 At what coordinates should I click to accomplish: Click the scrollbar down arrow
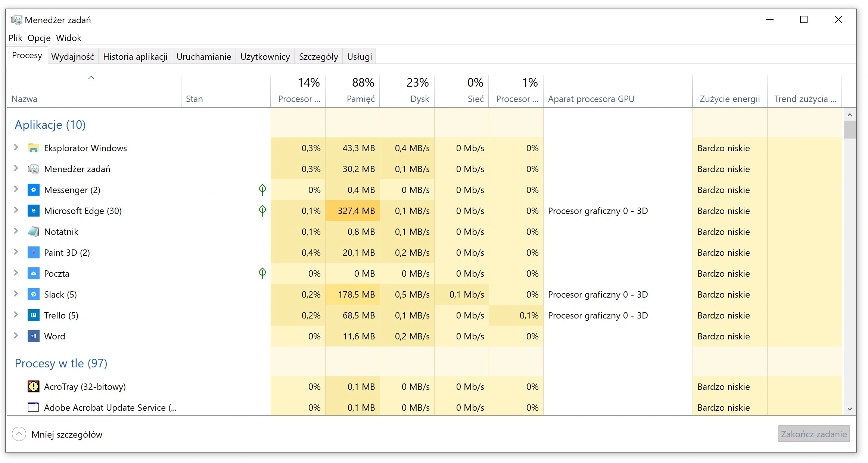[x=850, y=409]
